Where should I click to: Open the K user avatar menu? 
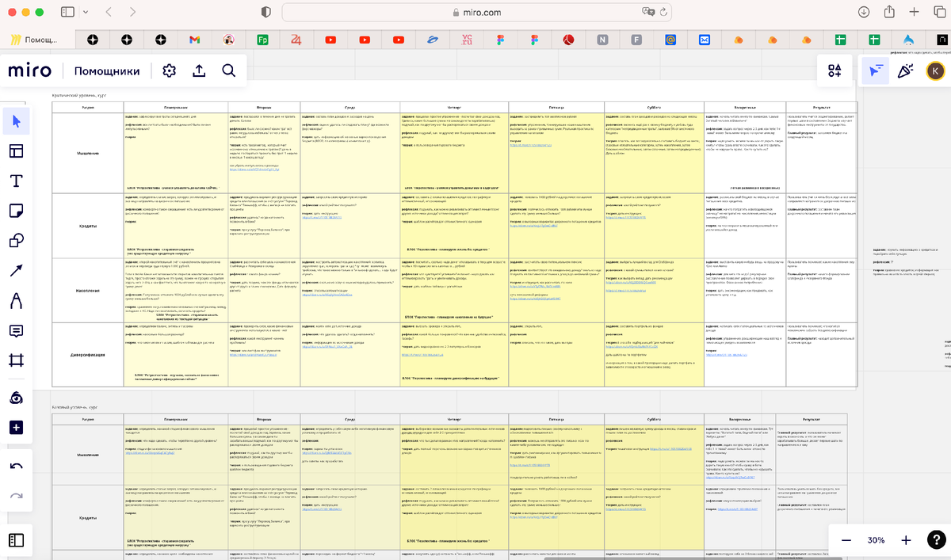(935, 71)
